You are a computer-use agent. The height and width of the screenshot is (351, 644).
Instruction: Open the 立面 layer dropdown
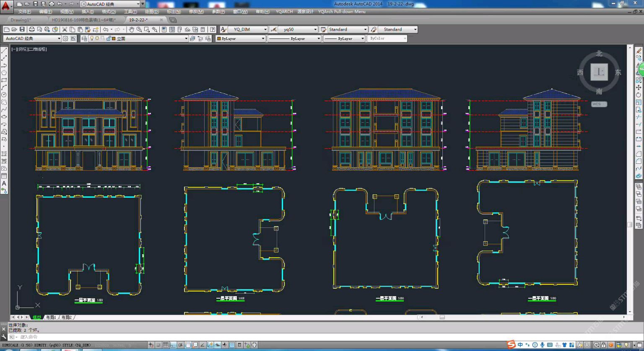pos(186,39)
